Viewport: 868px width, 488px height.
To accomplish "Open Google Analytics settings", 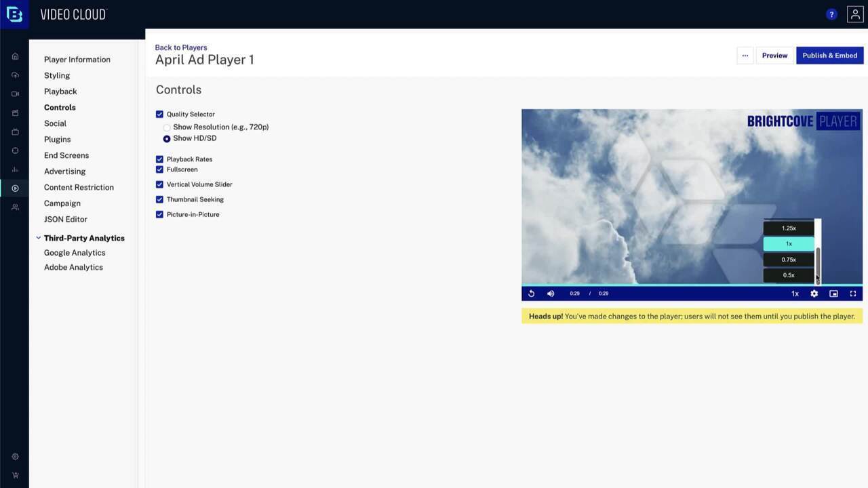I will 75,253.
